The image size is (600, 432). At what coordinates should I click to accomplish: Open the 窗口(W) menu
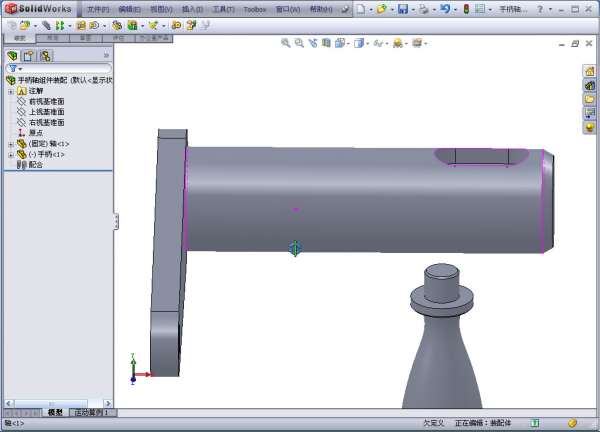coord(288,9)
